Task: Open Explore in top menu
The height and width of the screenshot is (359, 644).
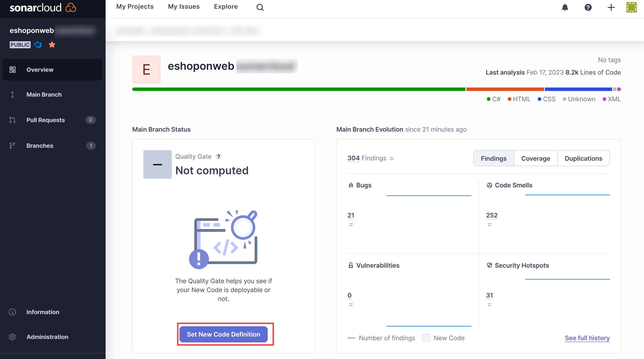Action: tap(226, 6)
